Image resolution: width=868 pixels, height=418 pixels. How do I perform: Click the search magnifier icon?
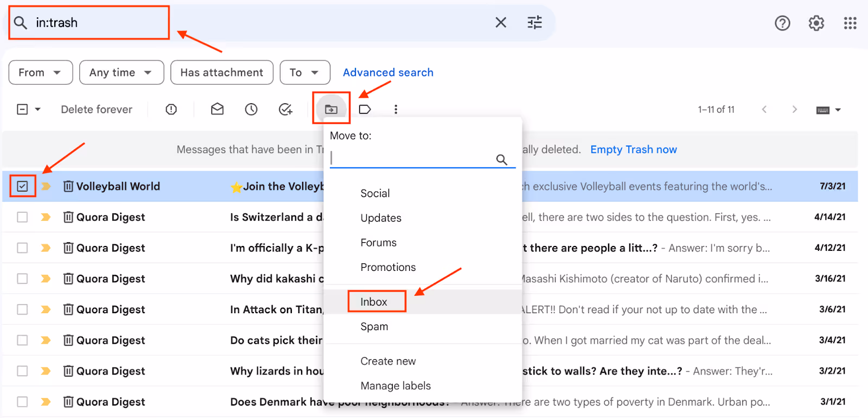pos(21,23)
